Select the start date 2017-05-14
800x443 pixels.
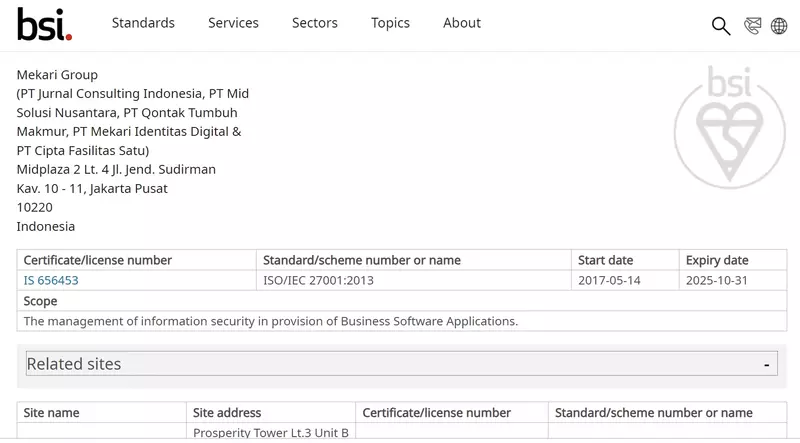[x=609, y=280]
